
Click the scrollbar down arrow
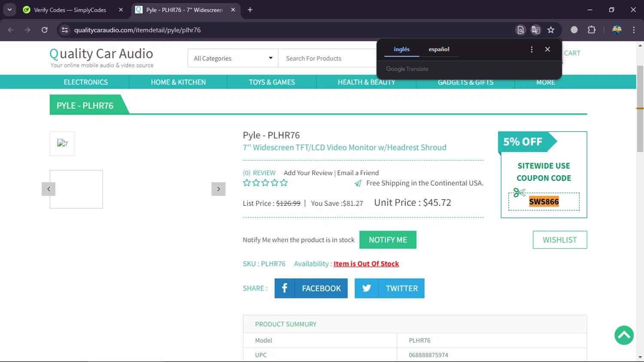point(640,357)
